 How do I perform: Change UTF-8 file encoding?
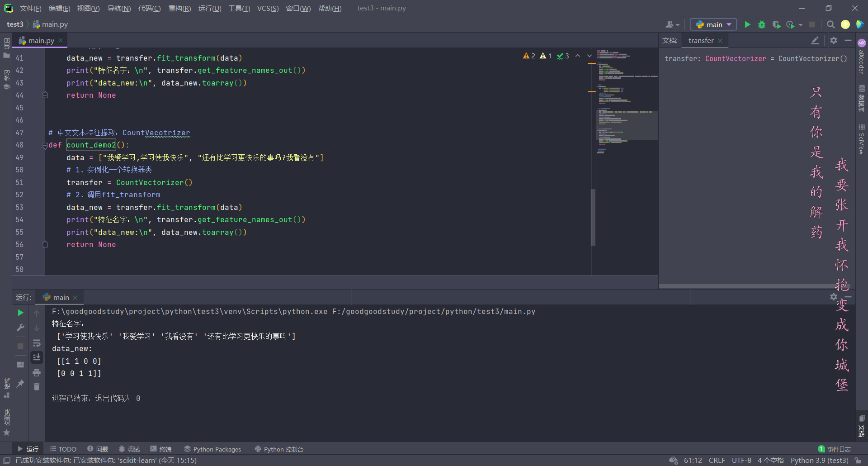click(741, 460)
